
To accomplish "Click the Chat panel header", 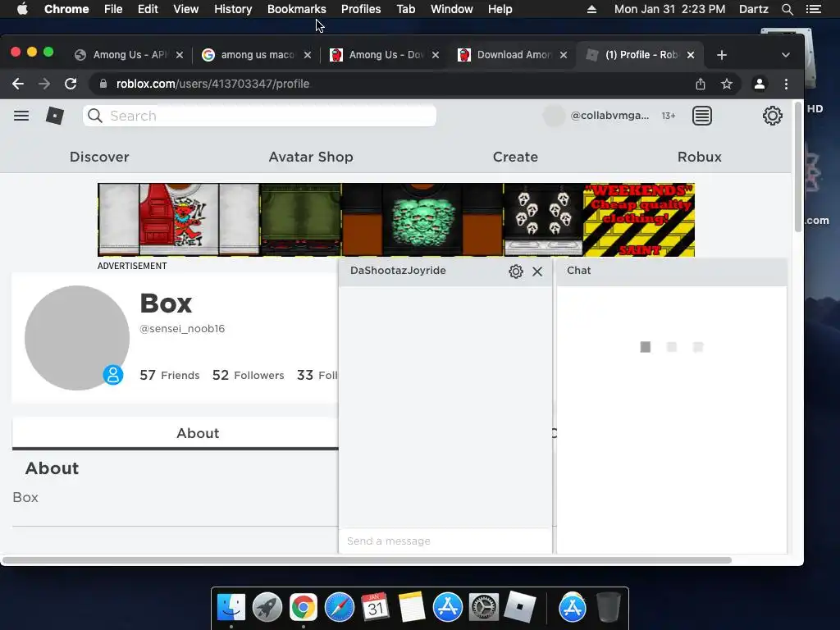I will (x=672, y=271).
